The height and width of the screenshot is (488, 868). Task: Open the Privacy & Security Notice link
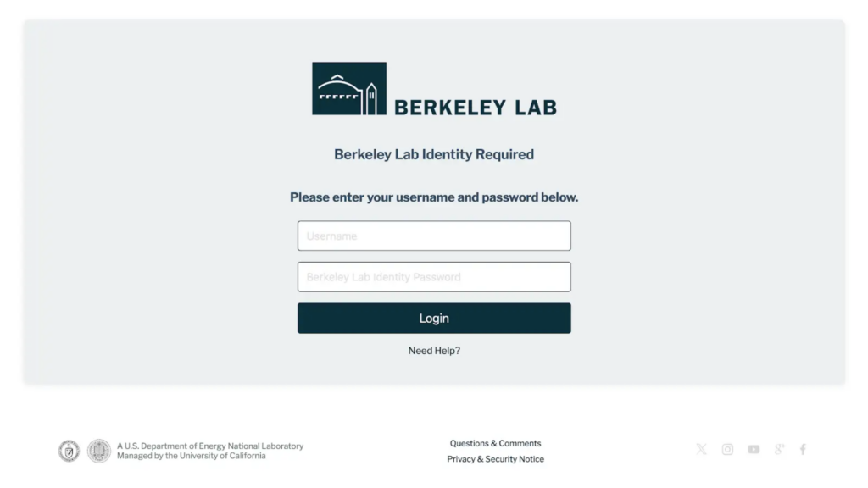click(x=495, y=459)
